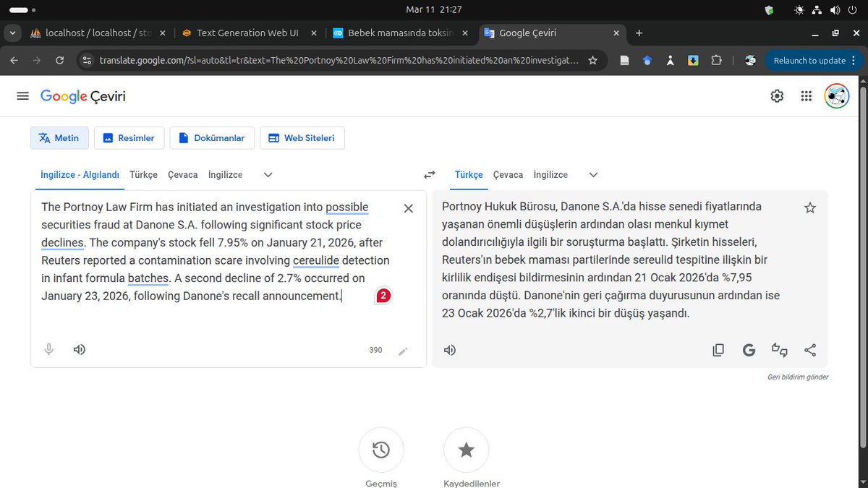Click the shield icon in top bar
Image resolution: width=868 pixels, height=488 pixels.
tap(769, 10)
